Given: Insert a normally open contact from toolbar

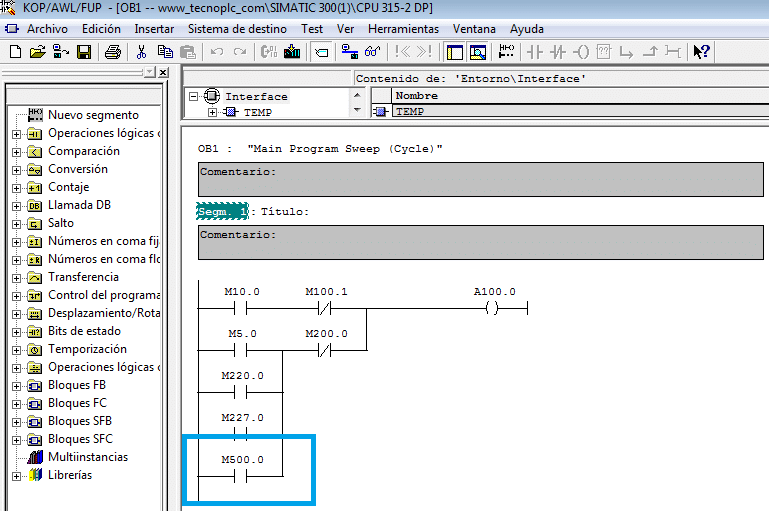Looking at the screenshot, I should (x=535, y=51).
